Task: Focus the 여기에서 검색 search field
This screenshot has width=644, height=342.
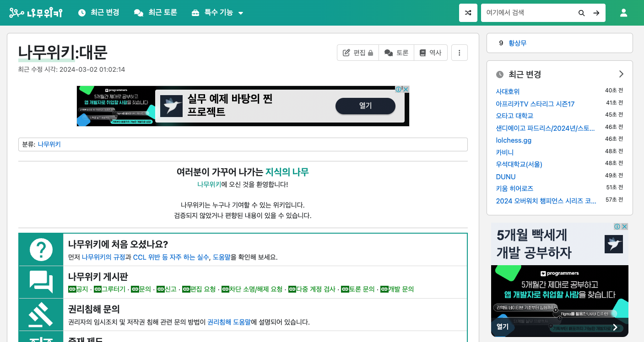Action: tap(528, 13)
